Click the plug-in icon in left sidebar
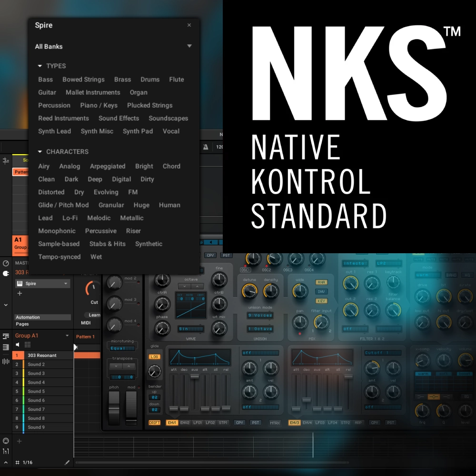The width and height of the screenshot is (476, 476). [x=6, y=274]
